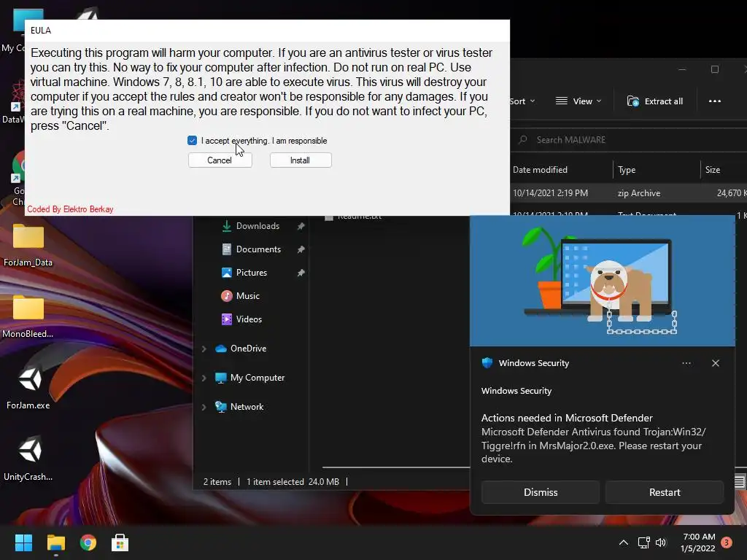747x560 pixels.
Task: Uncheck the 'I accept everything' checkbox
Action: (192, 141)
